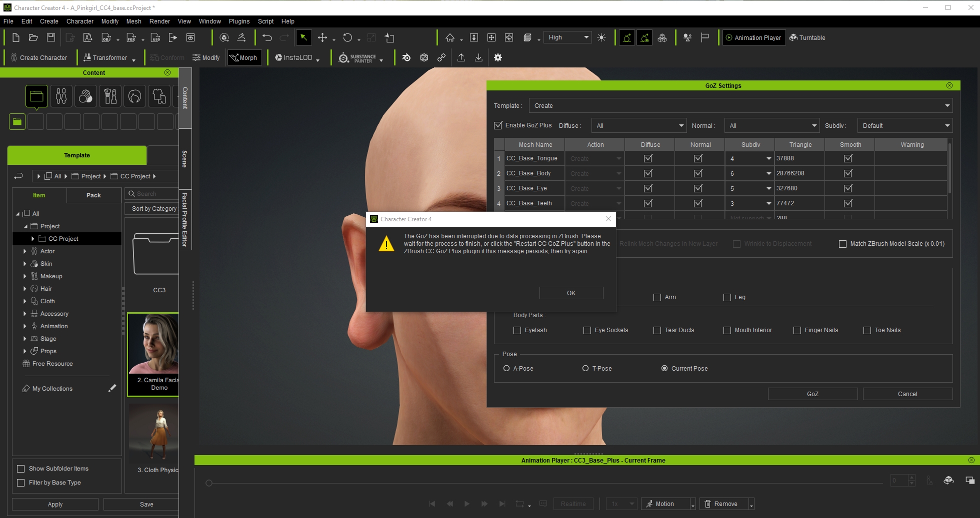
Task: Open the Character menu
Action: coord(80,21)
